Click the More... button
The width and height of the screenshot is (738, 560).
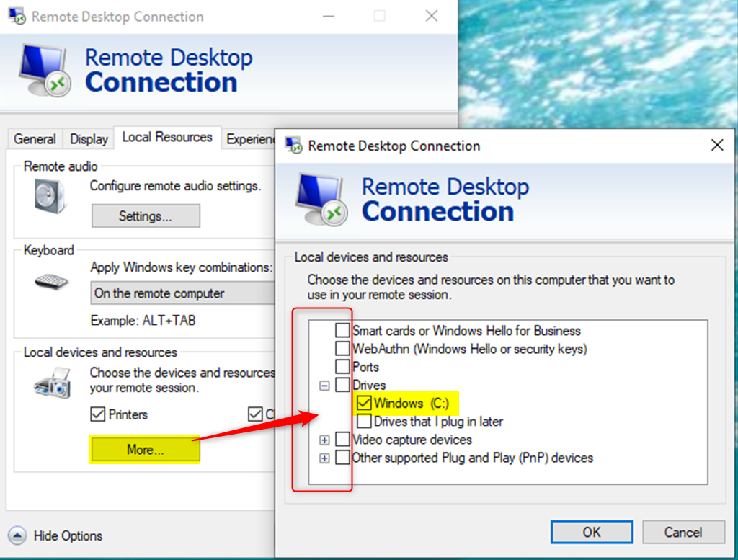click(146, 450)
